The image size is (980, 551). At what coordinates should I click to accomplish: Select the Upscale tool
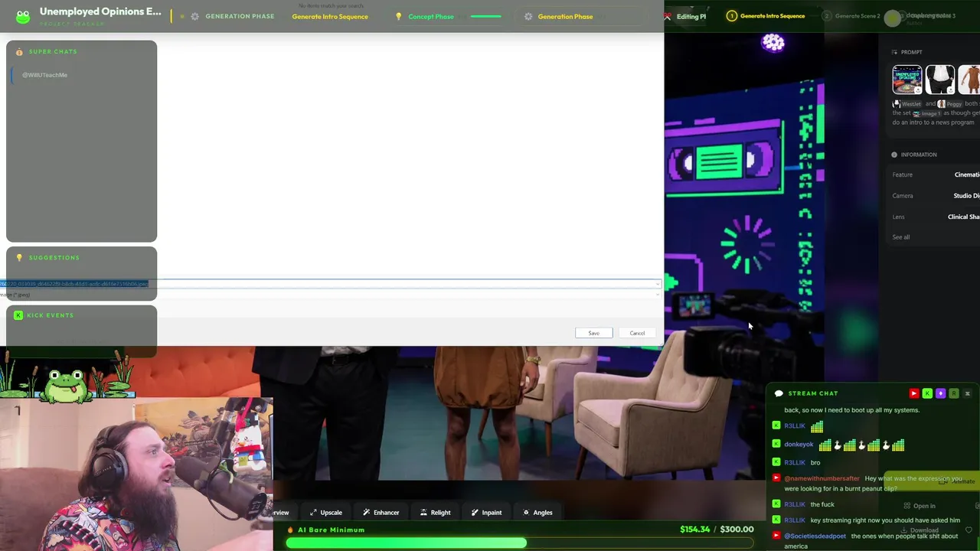pos(325,513)
